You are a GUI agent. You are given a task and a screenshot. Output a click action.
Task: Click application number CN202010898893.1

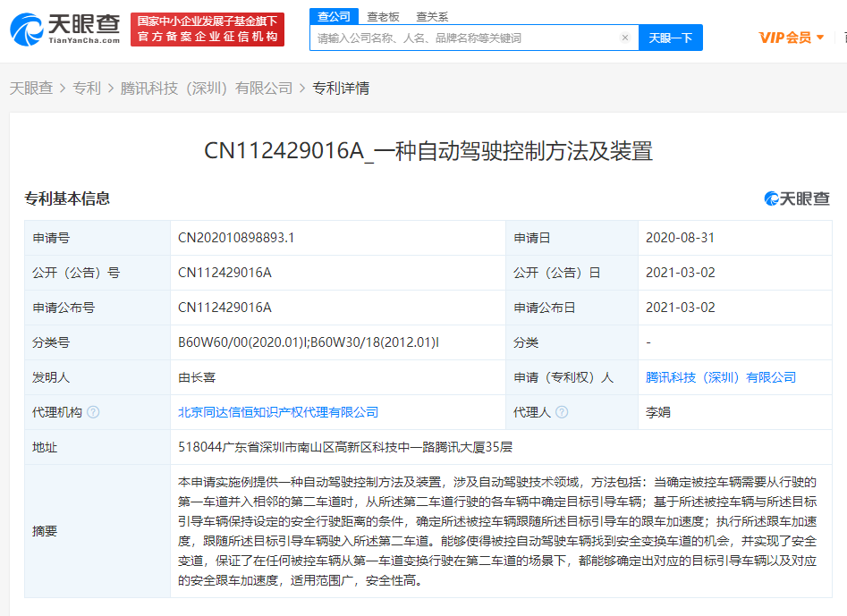coord(236,238)
